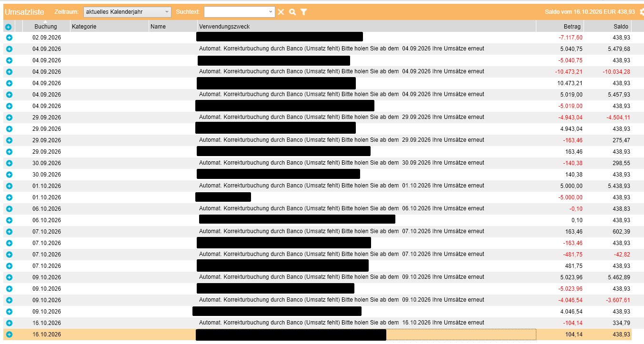Click the Saldo value 602,39
This screenshot has width=644, height=344.
[621, 232]
